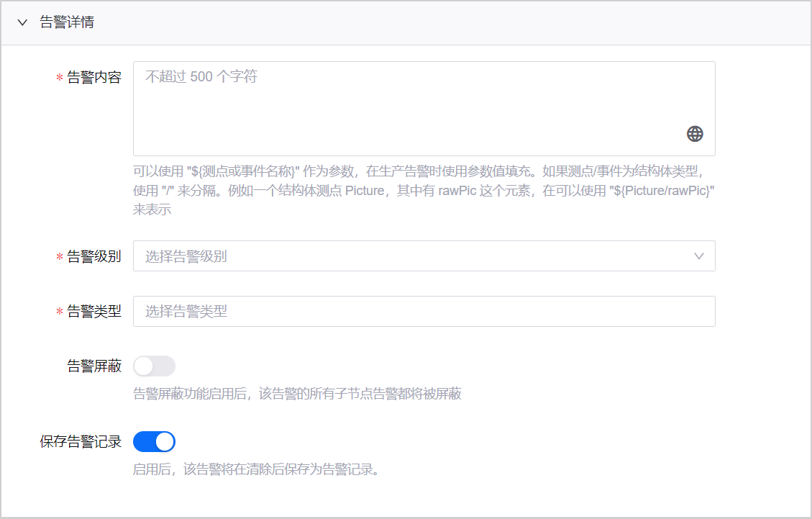Enable the 告警屏蔽 switch
Image resolution: width=812 pixels, height=519 pixels.
[x=154, y=366]
